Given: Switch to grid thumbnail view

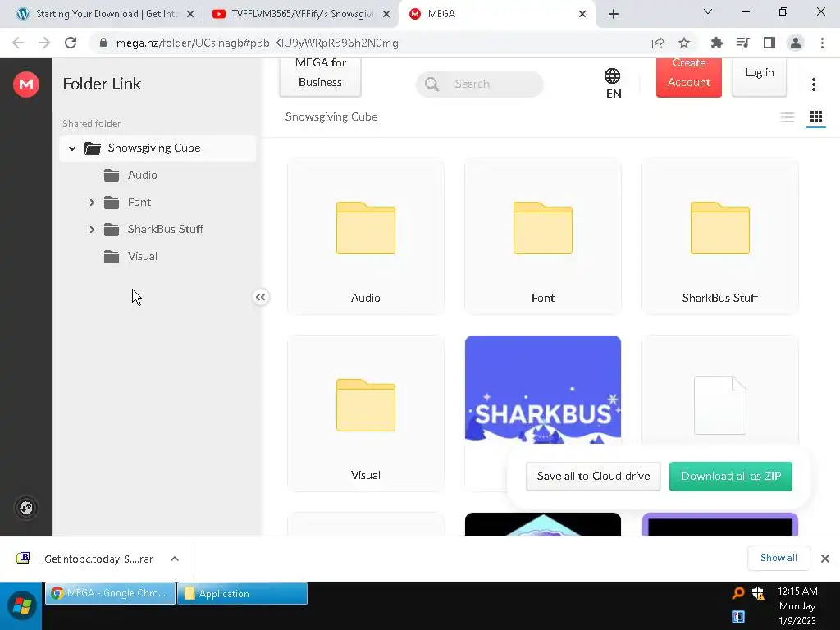Looking at the screenshot, I should click(x=816, y=116).
